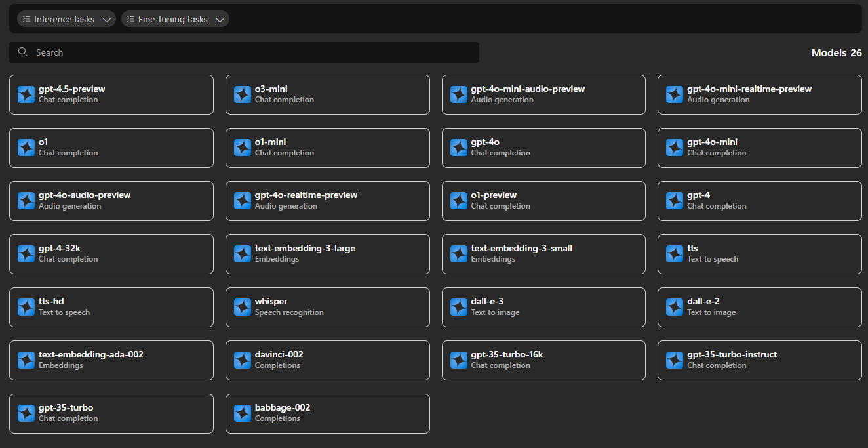Open the o1-preview model name
Viewport: 868px width, 448px height.
494,195
